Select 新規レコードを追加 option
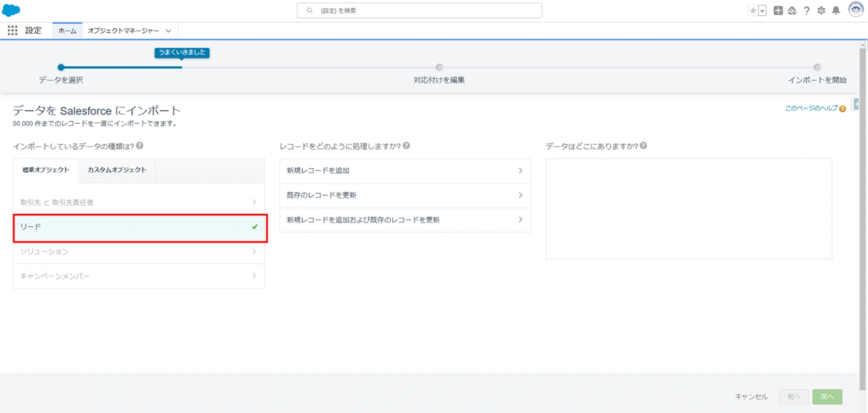The image size is (868, 413). 405,170
